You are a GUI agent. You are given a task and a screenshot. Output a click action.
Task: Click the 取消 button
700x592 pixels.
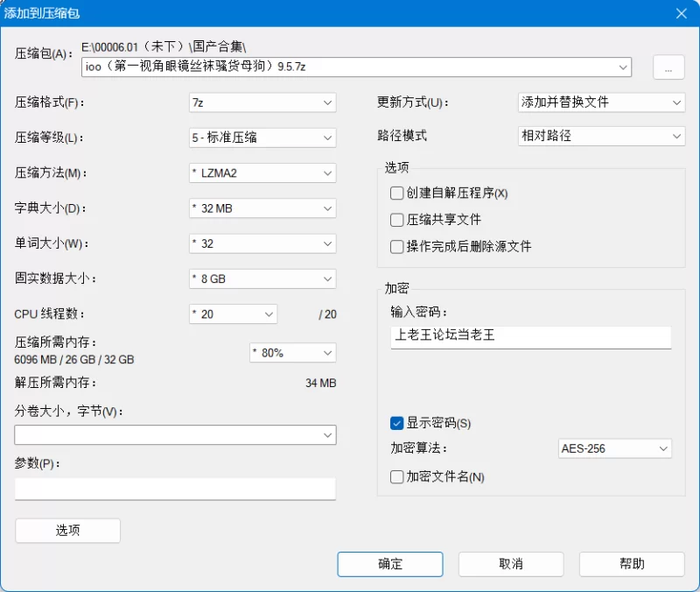pyautogui.click(x=511, y=564)
